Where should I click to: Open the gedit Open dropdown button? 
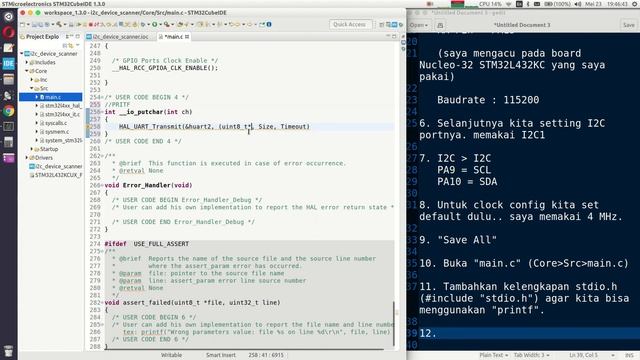pos(419,25)
